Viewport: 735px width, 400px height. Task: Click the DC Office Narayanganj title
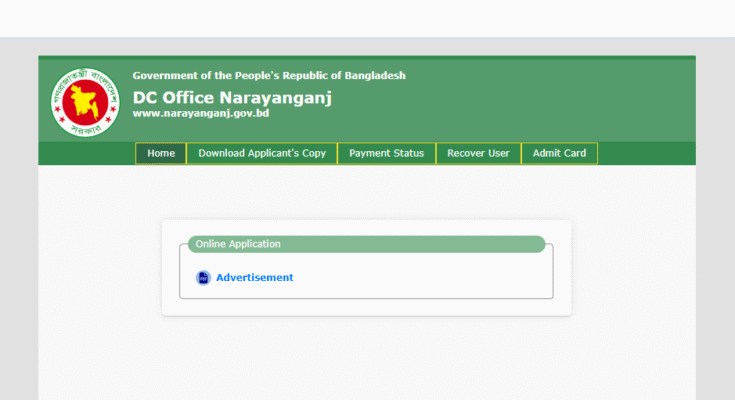(232, 97)
